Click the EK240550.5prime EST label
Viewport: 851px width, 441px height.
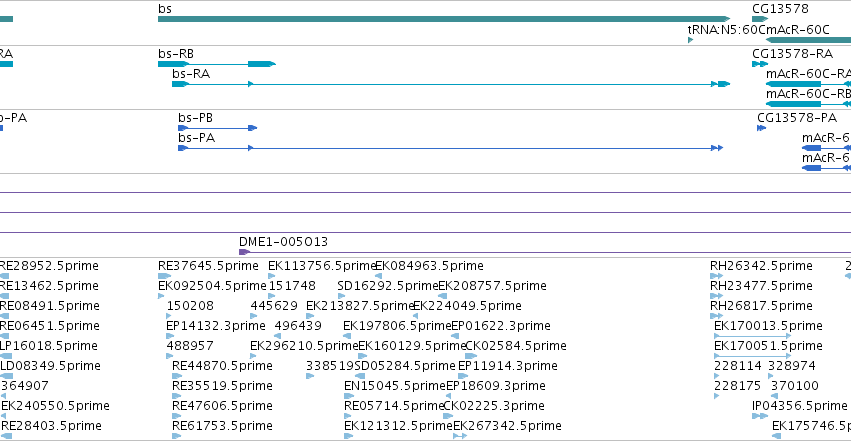[55, 406]
